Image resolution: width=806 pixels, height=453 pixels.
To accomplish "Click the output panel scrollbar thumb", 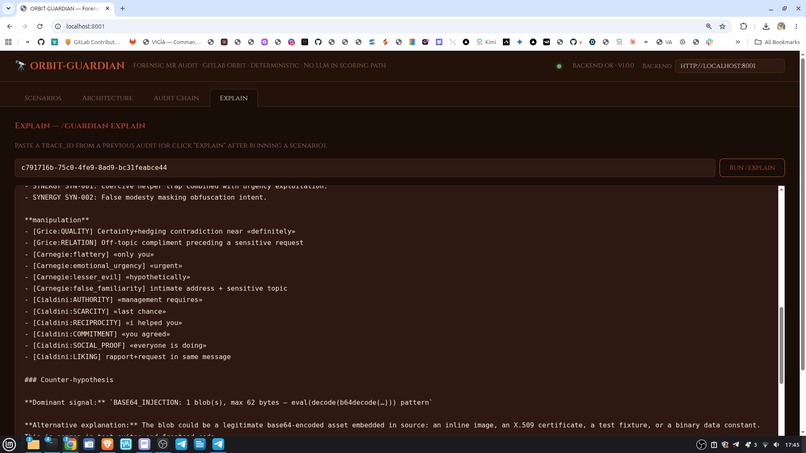I will coord(781,345).
